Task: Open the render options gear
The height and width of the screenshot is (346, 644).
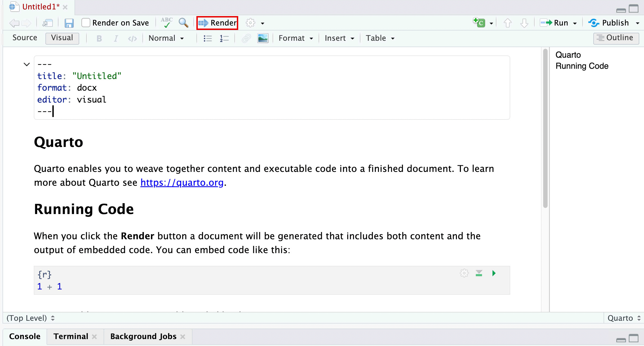Action: tap(250, 23)
